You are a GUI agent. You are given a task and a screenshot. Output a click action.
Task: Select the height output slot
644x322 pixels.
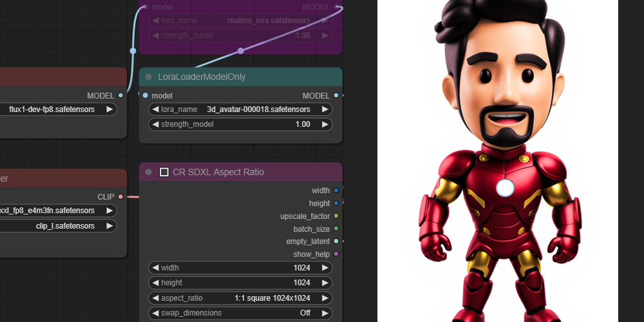[x=336, y=204]
